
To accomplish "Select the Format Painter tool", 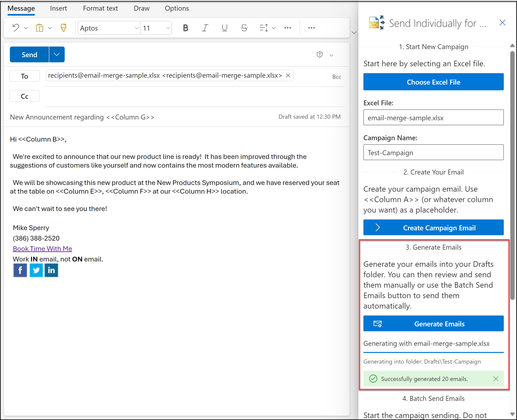I will pos(63,28).
